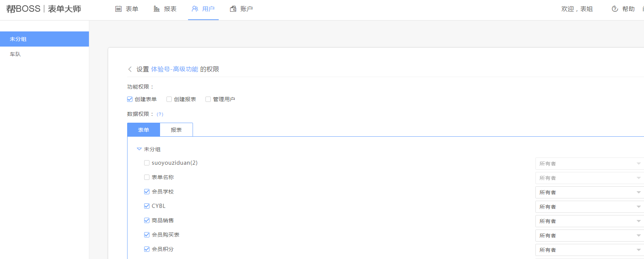
Task: Click the 用户 people icon in navigation
Action: (x=195, y=9)
